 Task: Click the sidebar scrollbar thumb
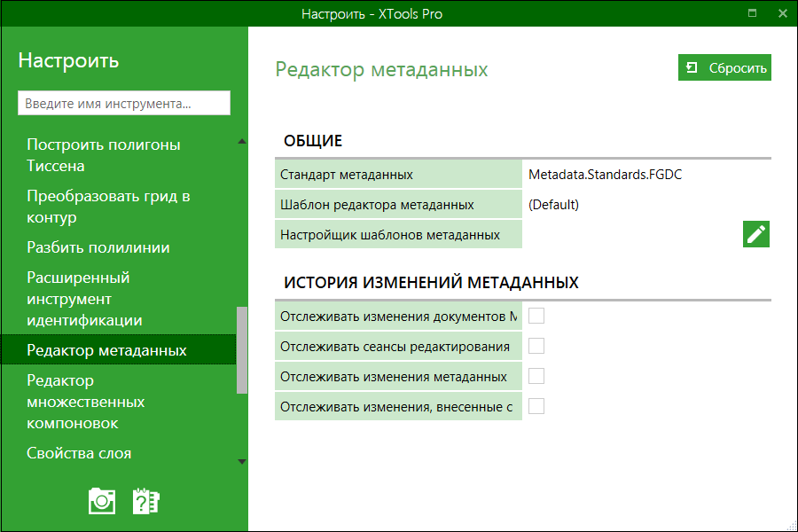point(242,349)
